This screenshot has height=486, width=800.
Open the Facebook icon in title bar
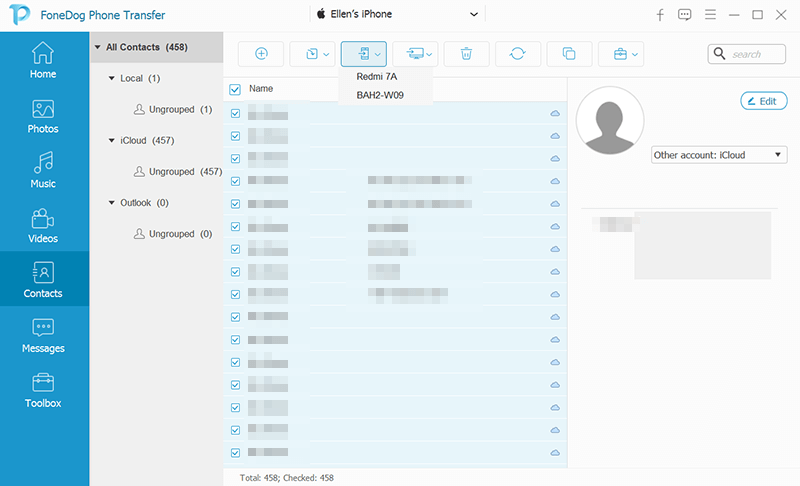click(660, 15)
